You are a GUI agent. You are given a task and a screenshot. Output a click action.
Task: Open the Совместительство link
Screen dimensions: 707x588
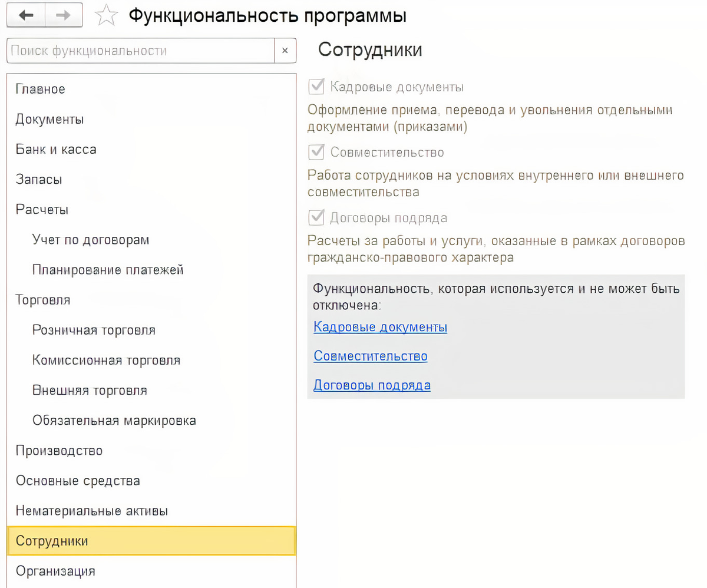(370, 356)
